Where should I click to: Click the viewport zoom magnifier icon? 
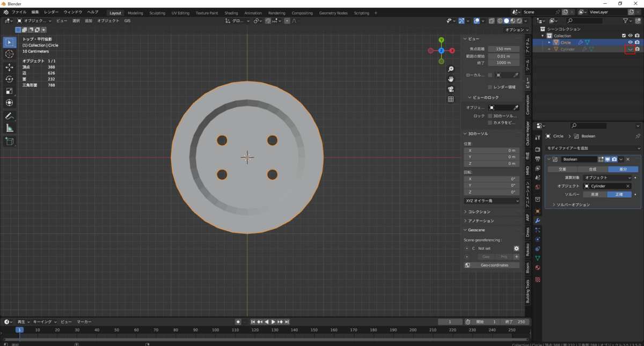click(451, 69)
